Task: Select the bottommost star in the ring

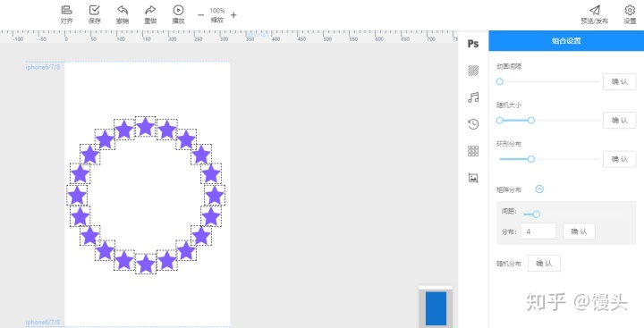Action: click(146, 264)
